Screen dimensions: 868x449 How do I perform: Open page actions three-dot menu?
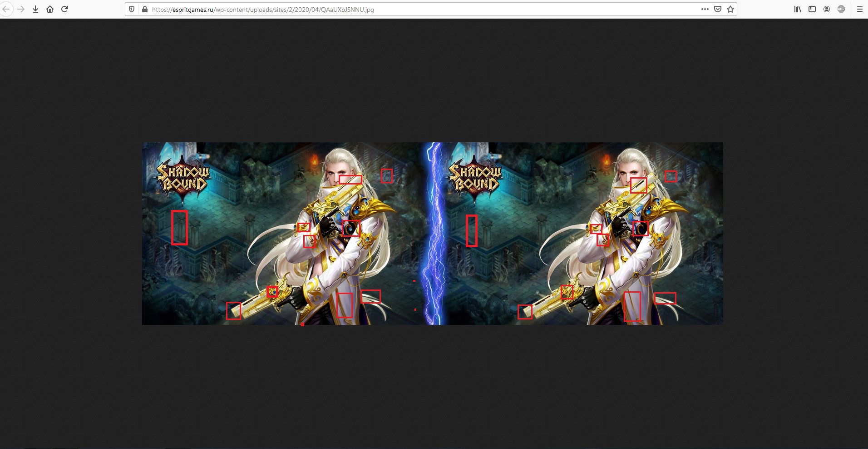705,9
